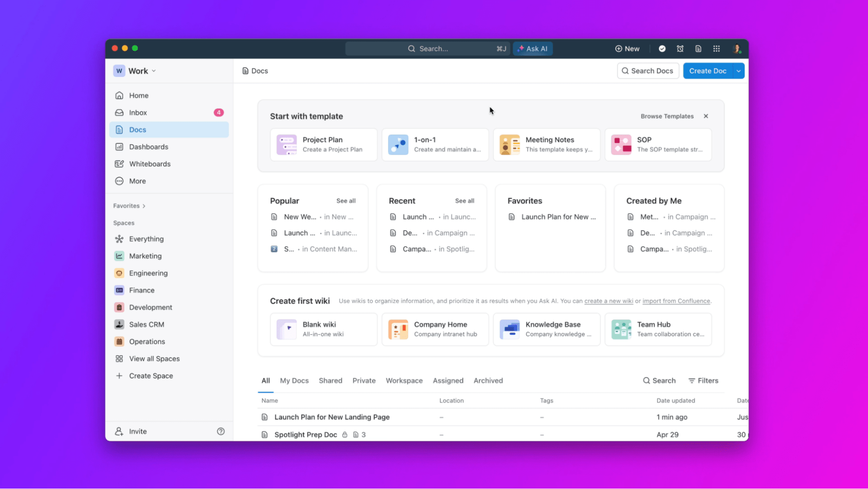Open reminders via the alarm icon
The width and height of the screenshot is (868, 489).
pos(680,48)
